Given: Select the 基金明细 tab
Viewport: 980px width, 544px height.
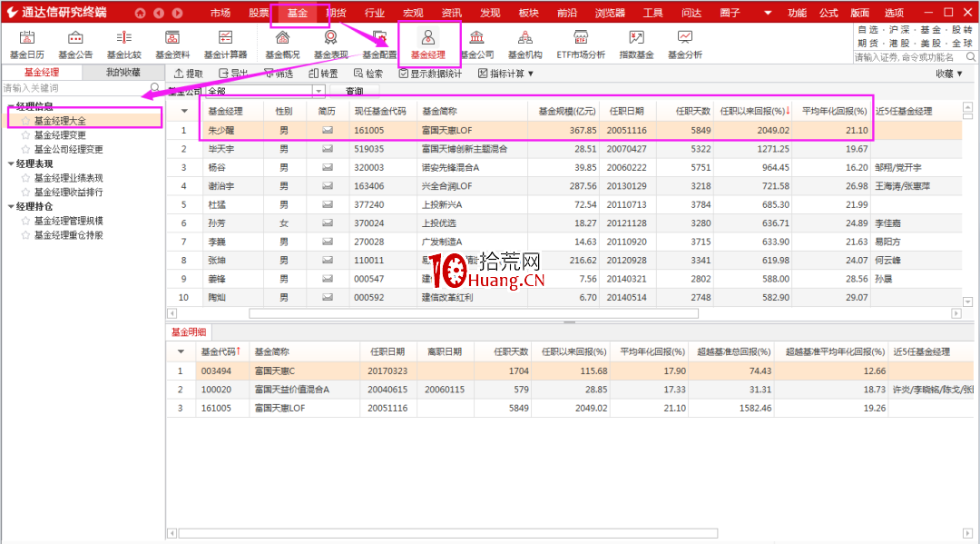Looking at the screenshot, I should 189,332.
